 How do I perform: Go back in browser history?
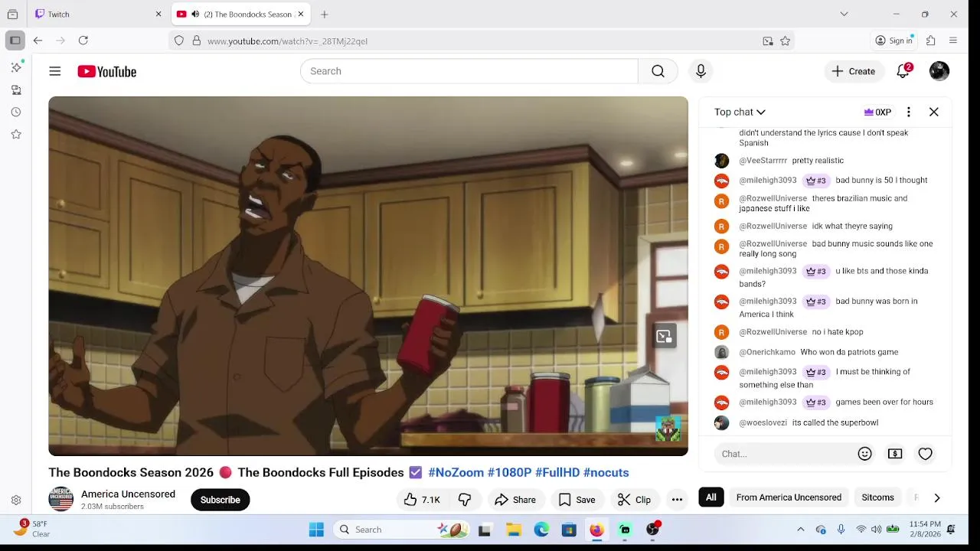pyautogui.click(x=38, y=41)
